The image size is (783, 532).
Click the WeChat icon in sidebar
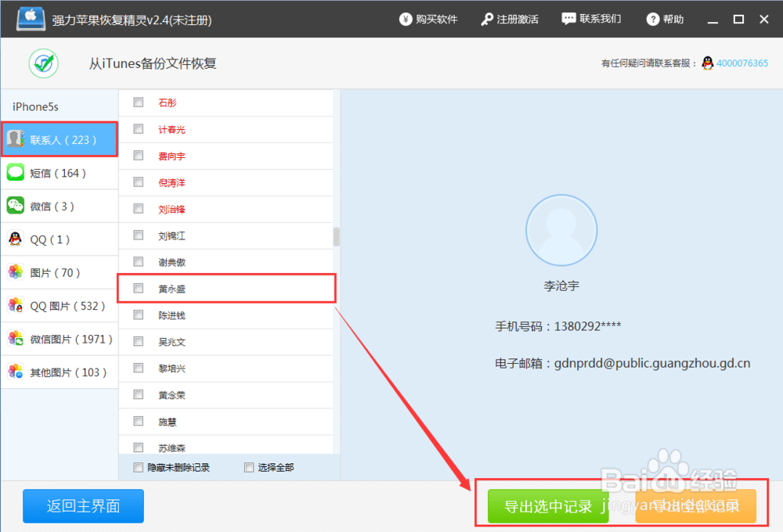pos(16,206)
